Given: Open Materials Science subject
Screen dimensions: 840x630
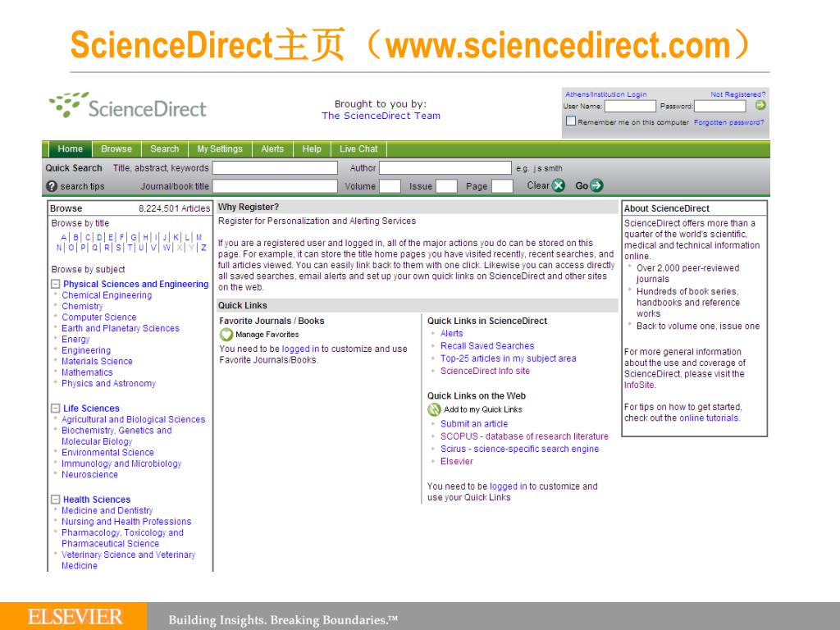Looking at the screenshot, I should pyautogui.click(x=97, y=361).
